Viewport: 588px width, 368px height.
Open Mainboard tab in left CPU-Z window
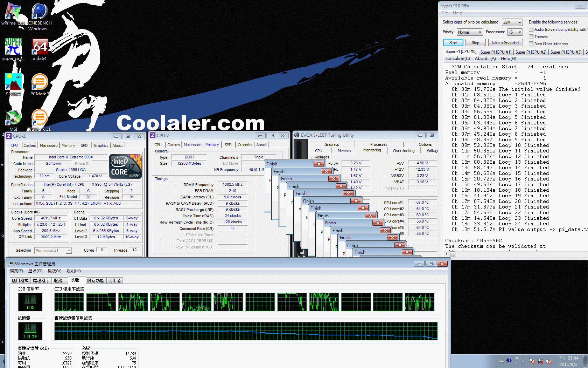(49, 145)
